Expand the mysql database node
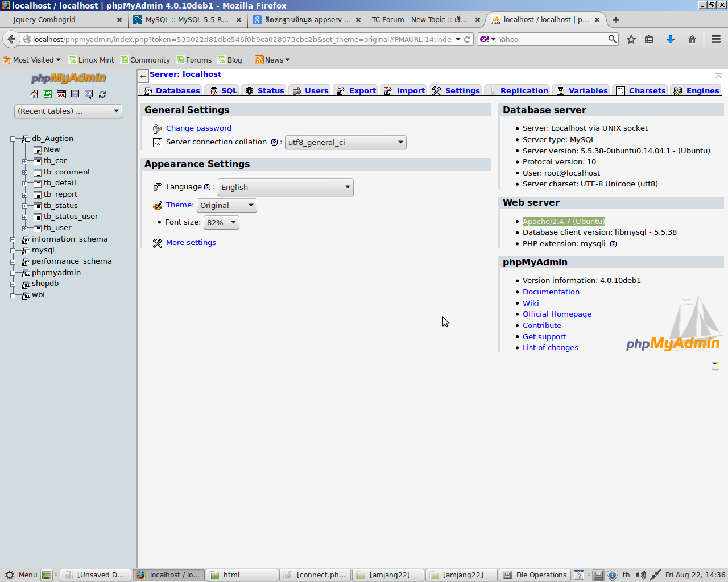The height and width of the screenshot is (582, 728). pos(13,250)
